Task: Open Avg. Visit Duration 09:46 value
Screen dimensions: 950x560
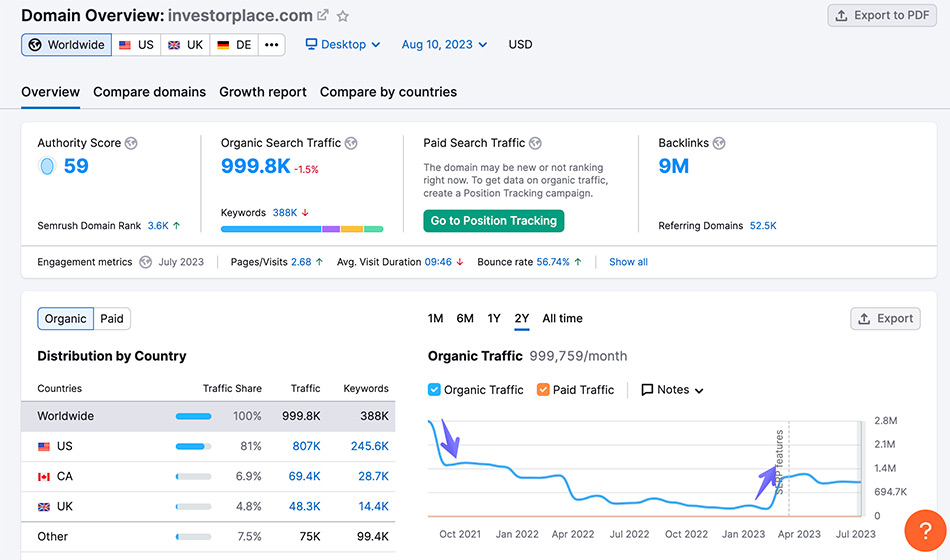Action: point(438,262)
